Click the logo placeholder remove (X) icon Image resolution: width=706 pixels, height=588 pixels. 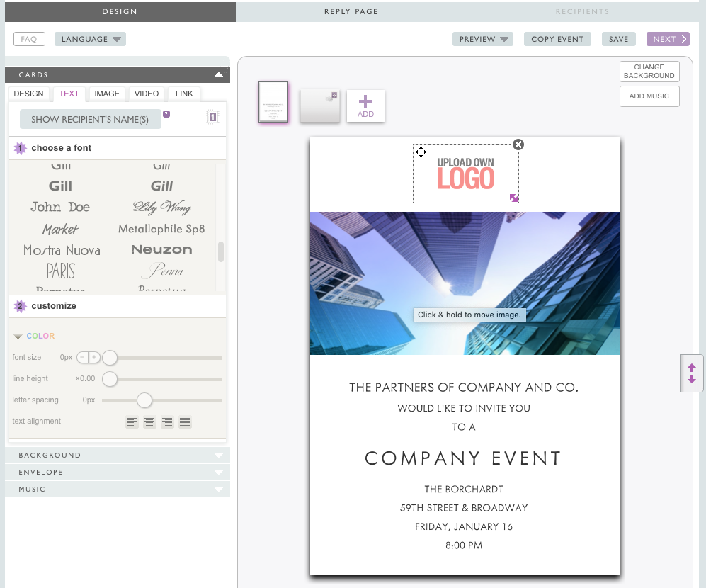(518, 145)
